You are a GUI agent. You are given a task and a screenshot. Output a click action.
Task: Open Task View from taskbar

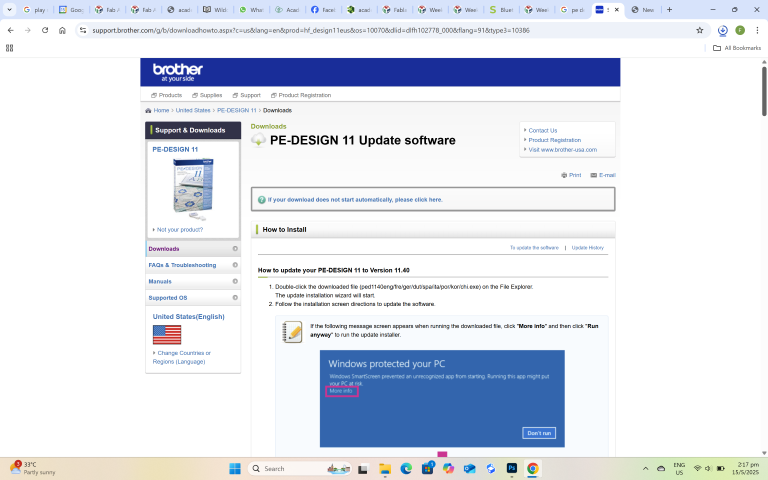pos(363,469)
